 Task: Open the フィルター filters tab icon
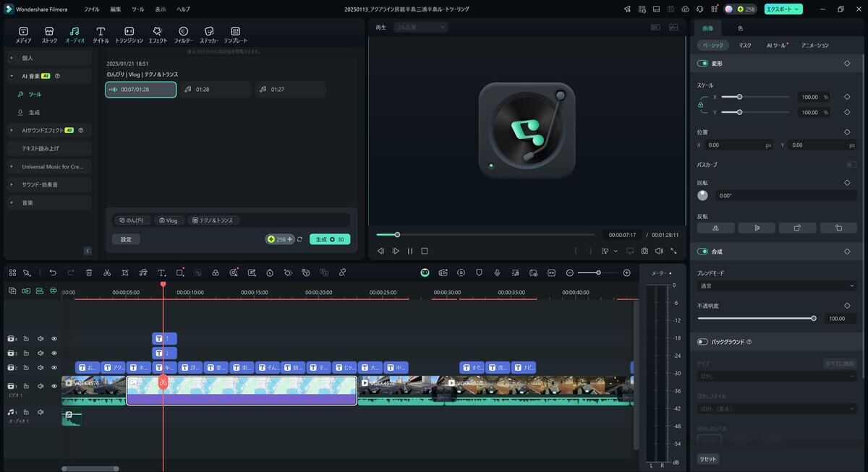(x=183, y=31)
